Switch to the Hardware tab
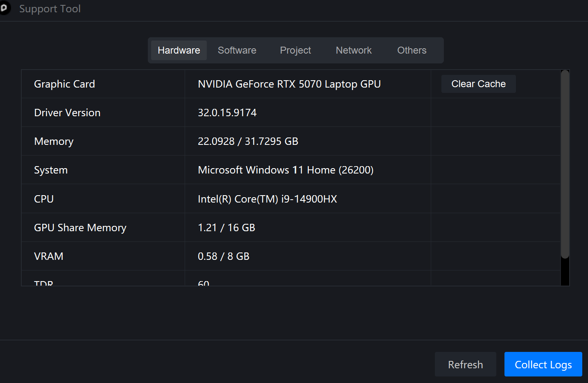 pos(179,50)
